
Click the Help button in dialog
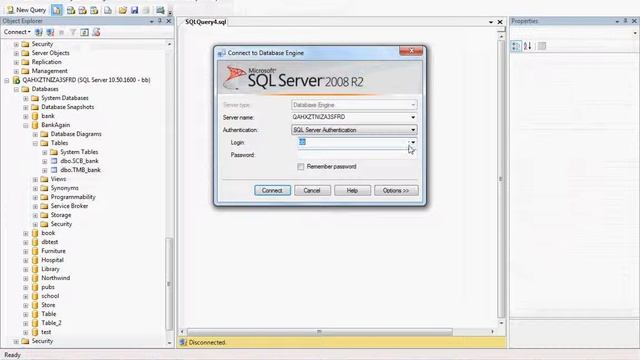point(352,191)
